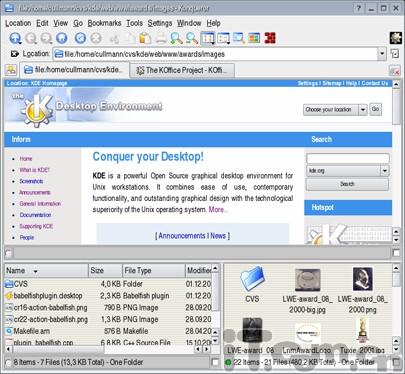Click the view indicator beside '8 Items'
The width and height of the screenshot is (405, 374).
click(9, 362)
